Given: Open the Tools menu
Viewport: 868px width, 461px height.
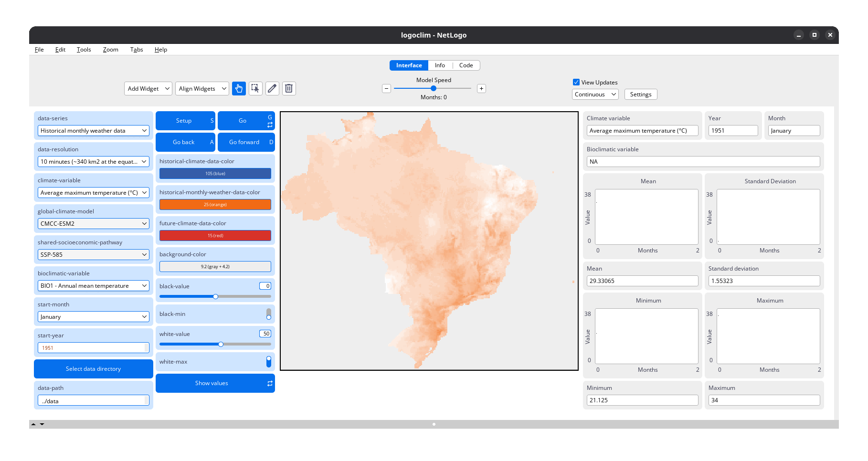Looking at the screenshot, I should point(84,50).
